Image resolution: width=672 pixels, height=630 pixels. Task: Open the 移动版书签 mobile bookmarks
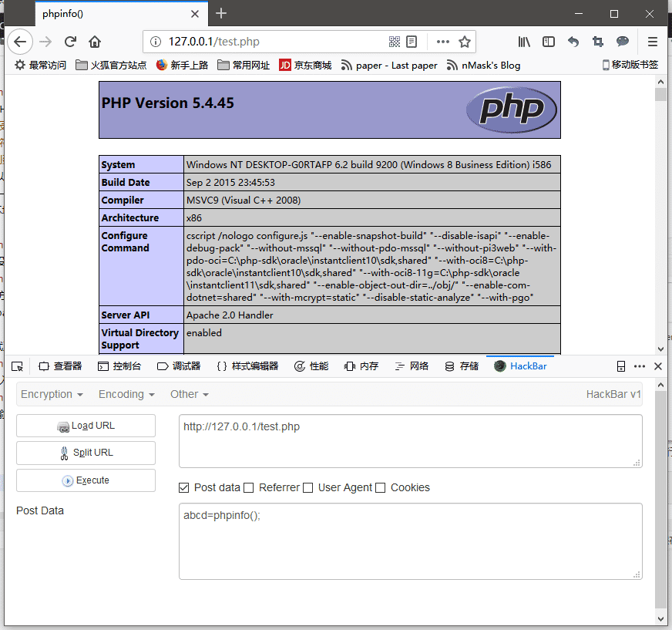click(630, 65)
